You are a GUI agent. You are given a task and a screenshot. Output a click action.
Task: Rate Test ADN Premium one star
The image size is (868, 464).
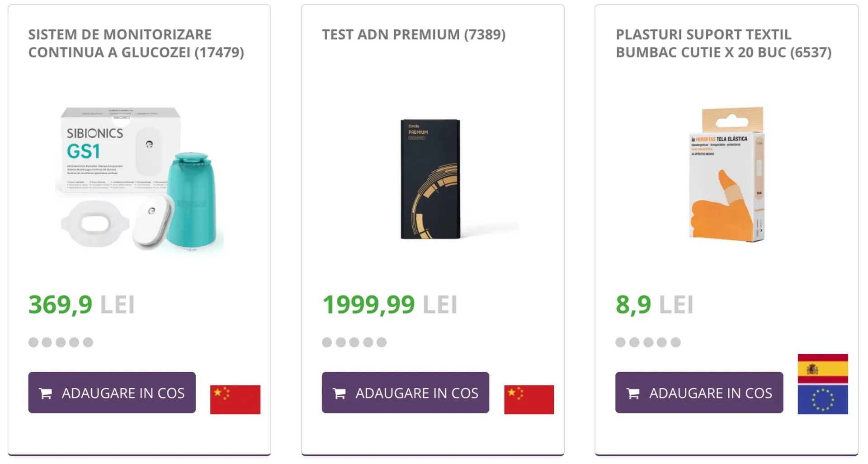coord(327,342)
